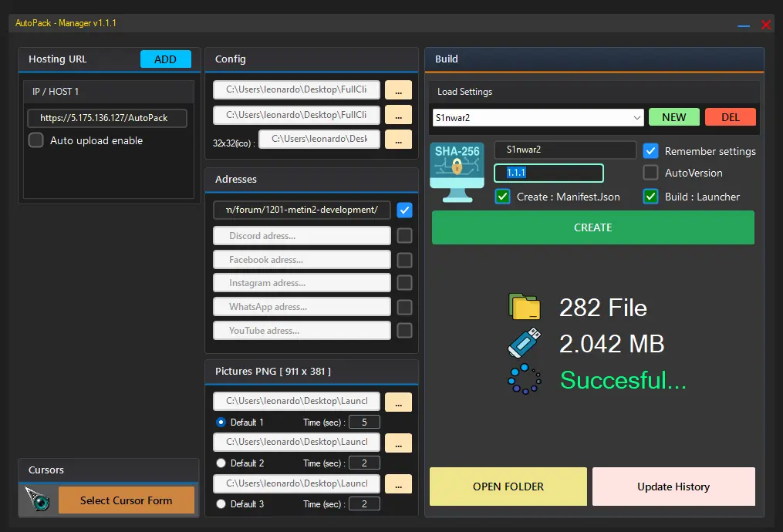Enable the AutoVersion checkbox
The height and width of the screenshot is (532, 783).
651,173
